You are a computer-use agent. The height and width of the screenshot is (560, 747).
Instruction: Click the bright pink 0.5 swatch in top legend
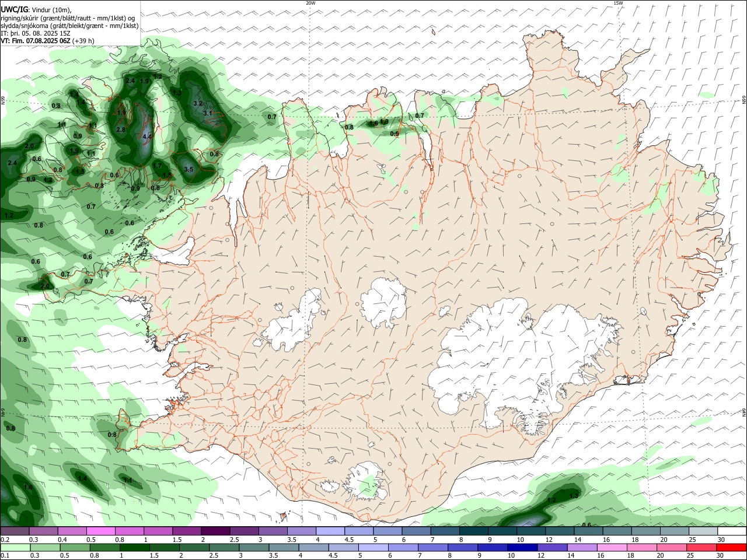[100, 531]
